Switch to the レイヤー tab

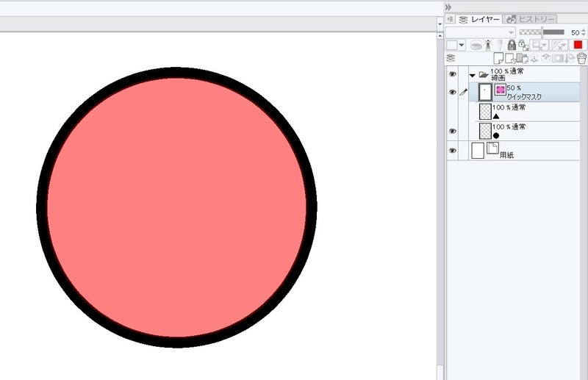pos(480,19)
